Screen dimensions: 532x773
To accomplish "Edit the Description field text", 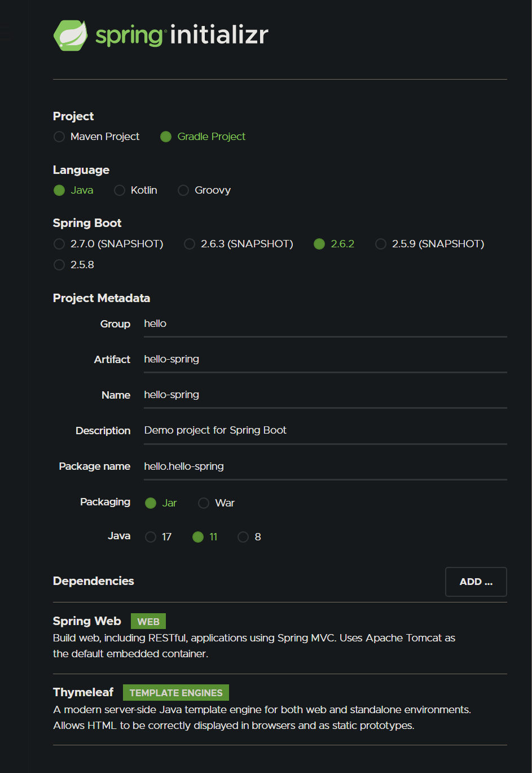I will [326, 431].
